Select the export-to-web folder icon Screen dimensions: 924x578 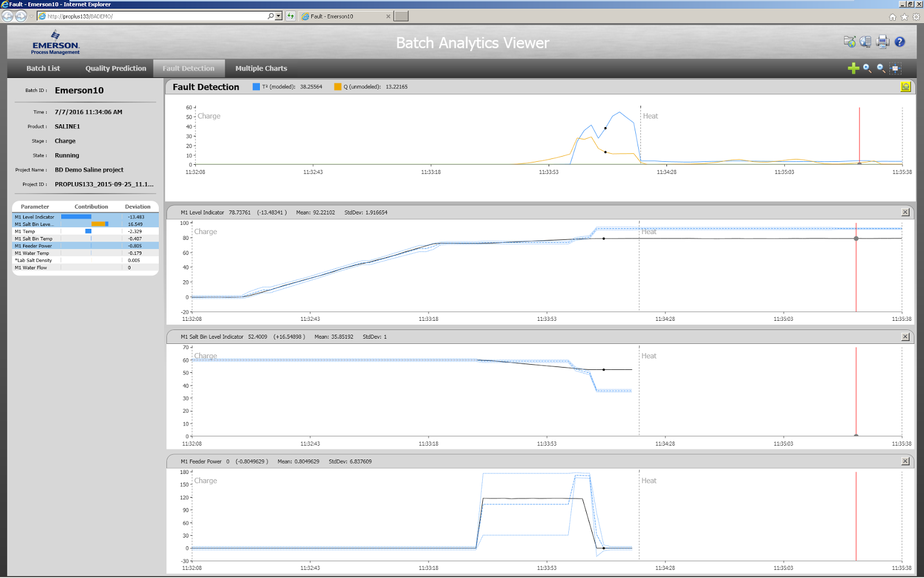(848, 41)
